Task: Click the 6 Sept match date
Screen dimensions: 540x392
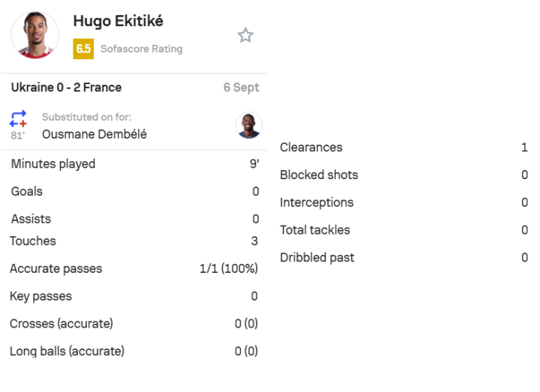Action: tap(241, 88)
